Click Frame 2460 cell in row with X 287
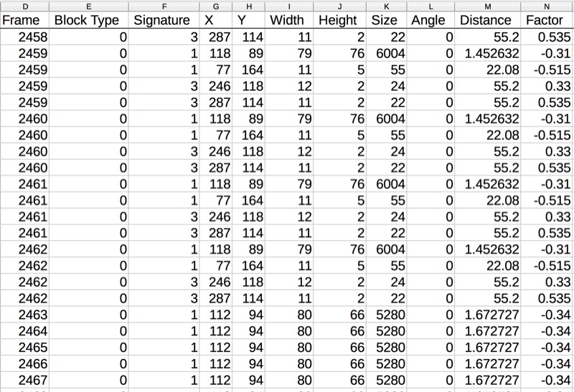 click(24, 168)
